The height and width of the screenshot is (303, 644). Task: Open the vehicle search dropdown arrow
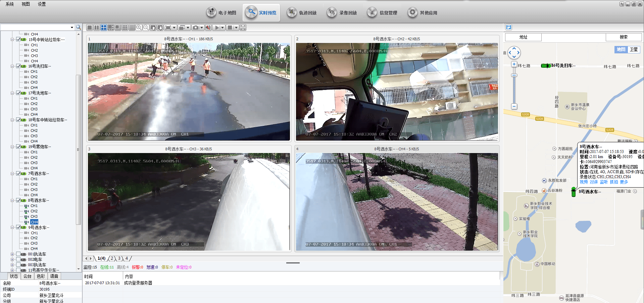pos(72,28)
